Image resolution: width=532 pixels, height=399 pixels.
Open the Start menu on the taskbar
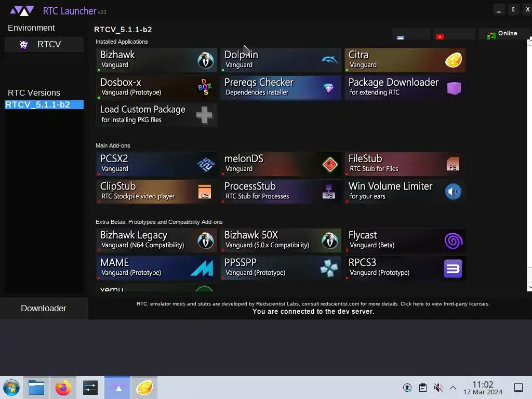(11, 388)
